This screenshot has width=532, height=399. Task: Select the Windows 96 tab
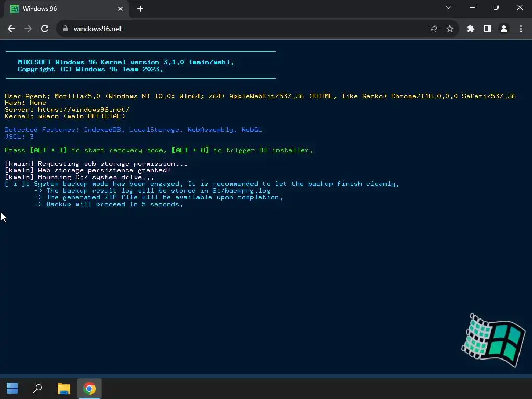pyautogui.click(x=66, y=9)
